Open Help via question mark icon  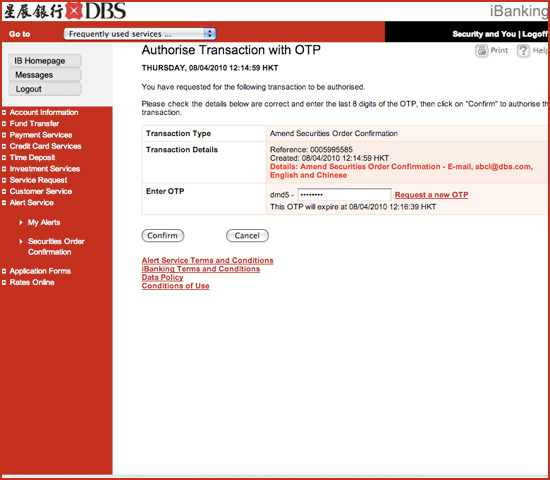pyautogui.click(x=523, y=51)
